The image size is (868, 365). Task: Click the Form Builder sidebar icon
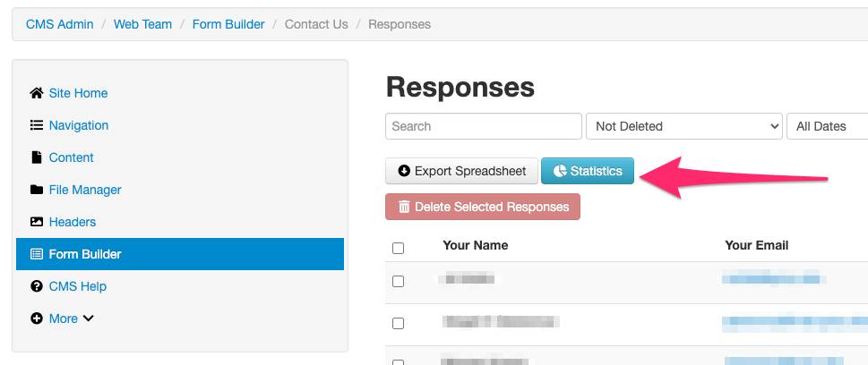pyautogui.click(x=37, y=254)
